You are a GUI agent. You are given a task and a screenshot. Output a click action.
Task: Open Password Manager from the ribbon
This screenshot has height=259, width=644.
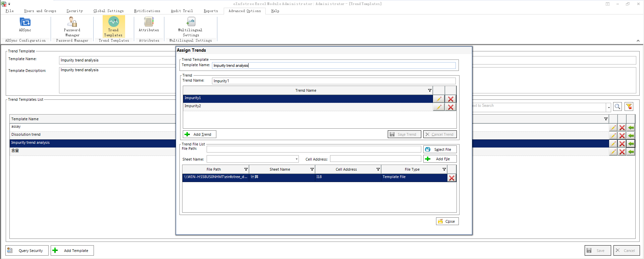click(72, 23)
